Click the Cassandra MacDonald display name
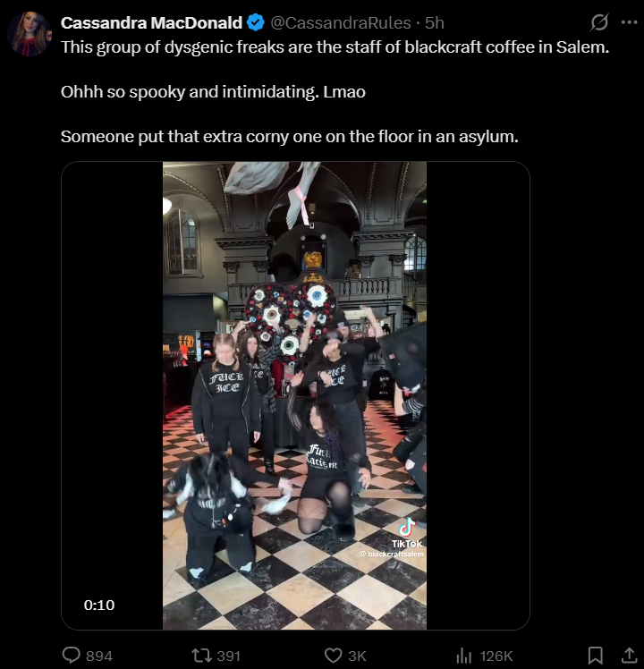The width and height of the screenshot is (644, 669). [151, 22]
